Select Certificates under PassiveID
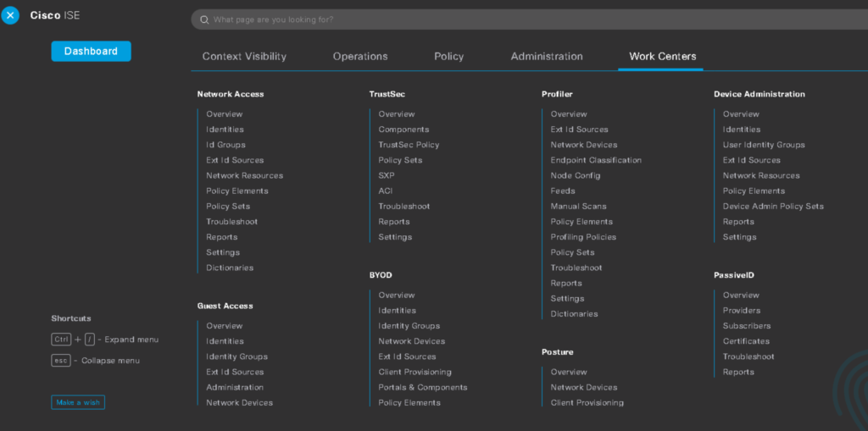The height and width of the screenshot is (431, 868). [746, 341]
